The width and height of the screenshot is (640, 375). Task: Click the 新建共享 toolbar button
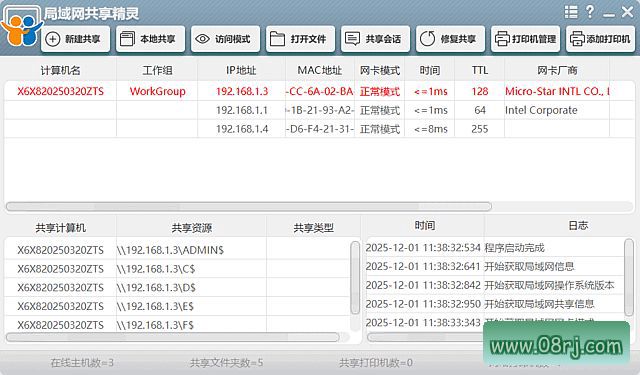point(76,39)
